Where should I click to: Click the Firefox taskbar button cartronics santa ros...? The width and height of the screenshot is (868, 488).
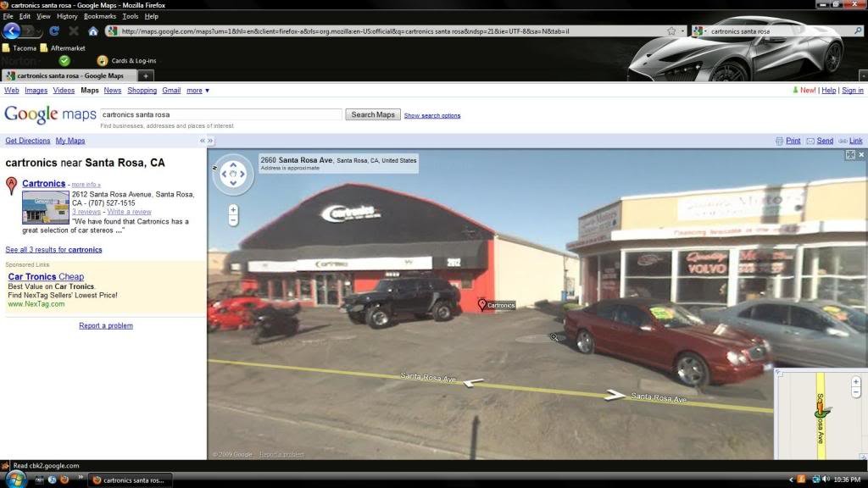(131, 480)
